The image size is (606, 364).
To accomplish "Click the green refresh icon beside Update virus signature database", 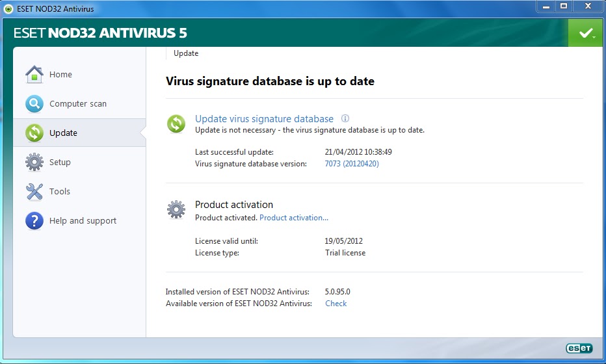I will point(176,124).
